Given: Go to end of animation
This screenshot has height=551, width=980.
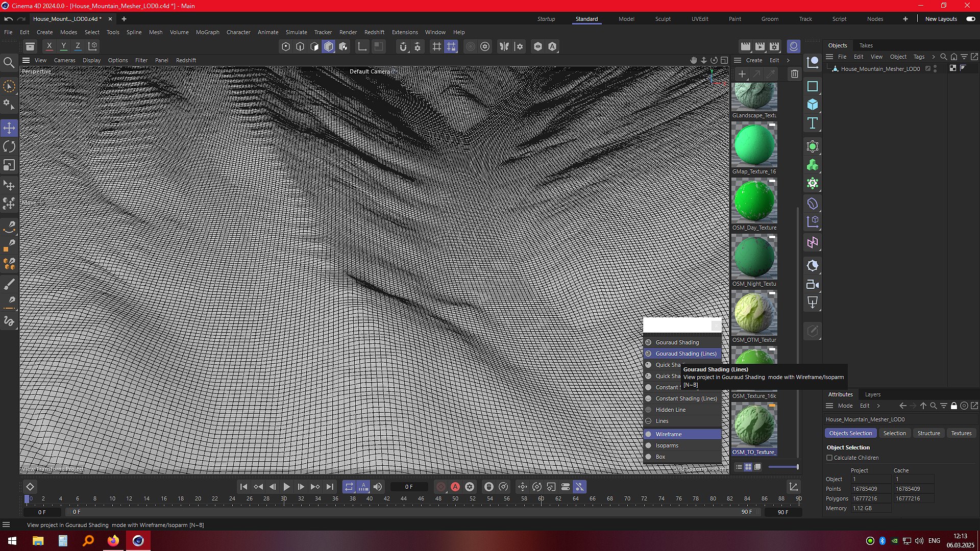Looking at the screenshot, I should click(330, 487).
